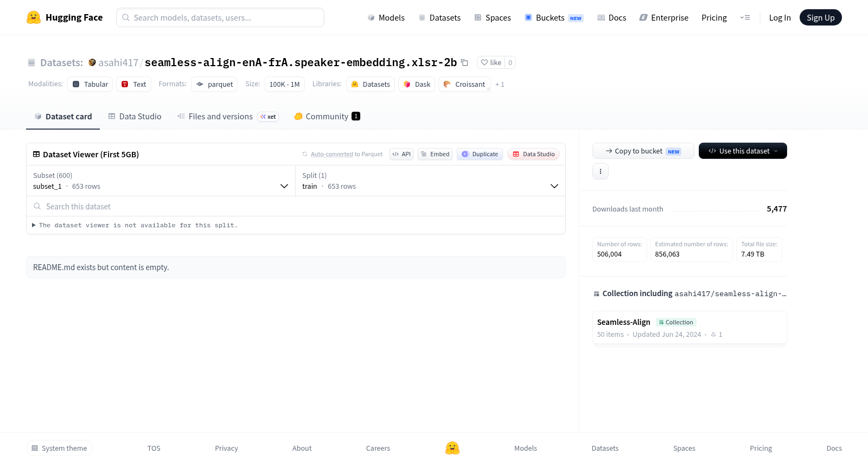868x467 pixels.
Task: Open the Use this dataset dropdown
Action: click(x=743, y=151)
